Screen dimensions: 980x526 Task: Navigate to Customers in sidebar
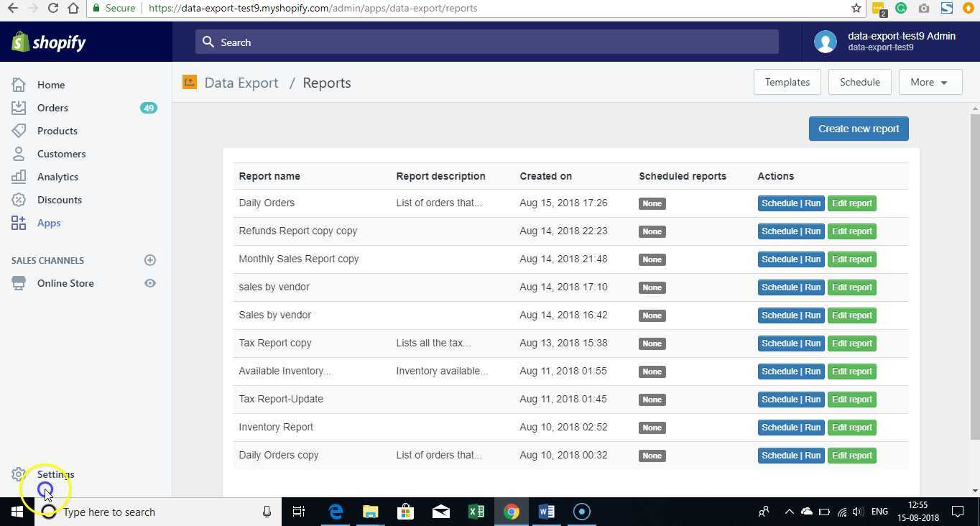61,153
